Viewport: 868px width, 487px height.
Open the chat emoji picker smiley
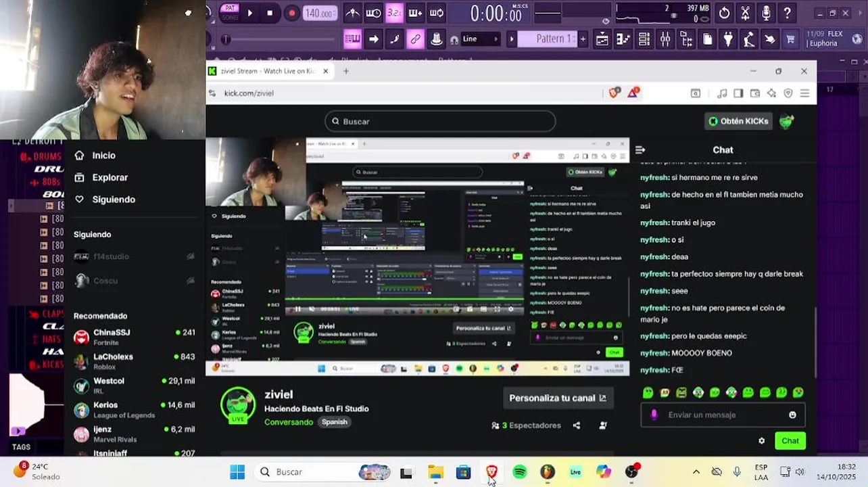coord(792,415)
